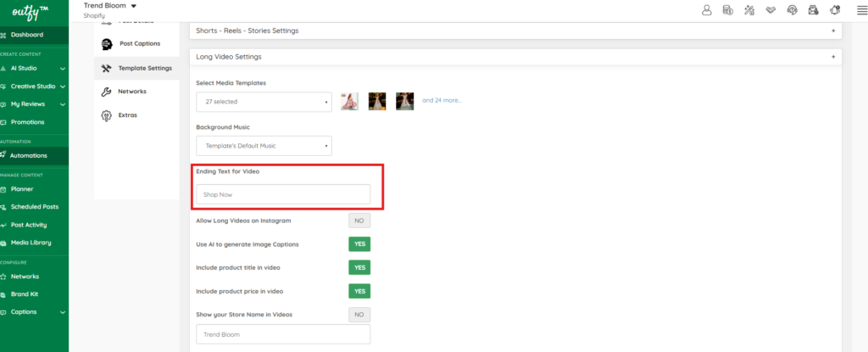Go to Scheduled Posts in sidebar
The width and height of the screenshot is (868, 352).
34,207
